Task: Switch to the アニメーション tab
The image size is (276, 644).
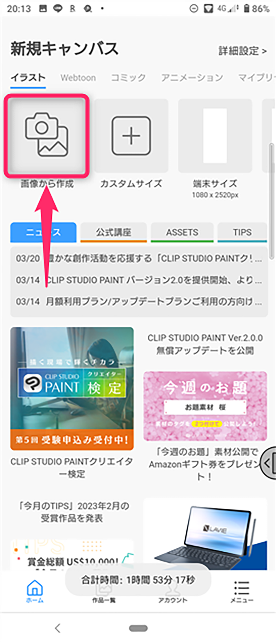Action: click(192, 78)
